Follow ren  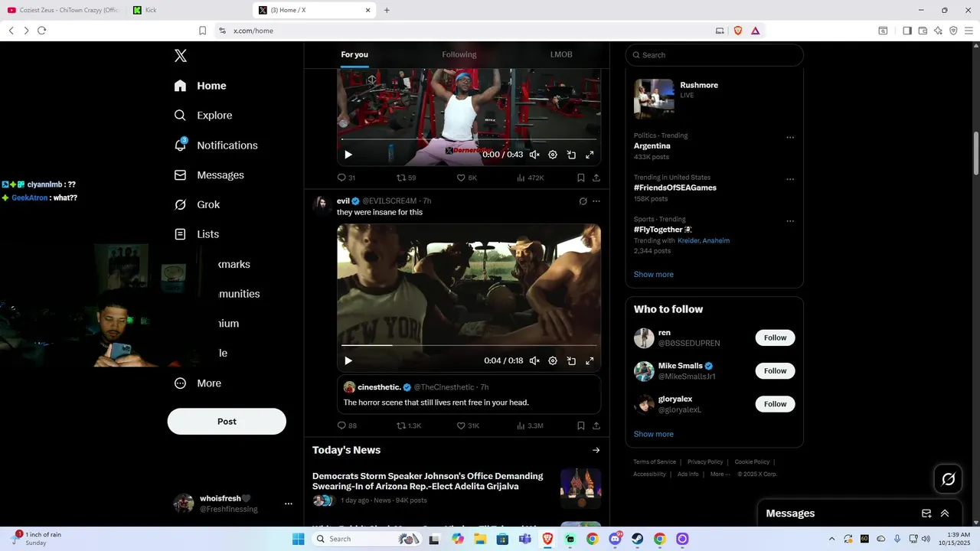click(775, 338)
